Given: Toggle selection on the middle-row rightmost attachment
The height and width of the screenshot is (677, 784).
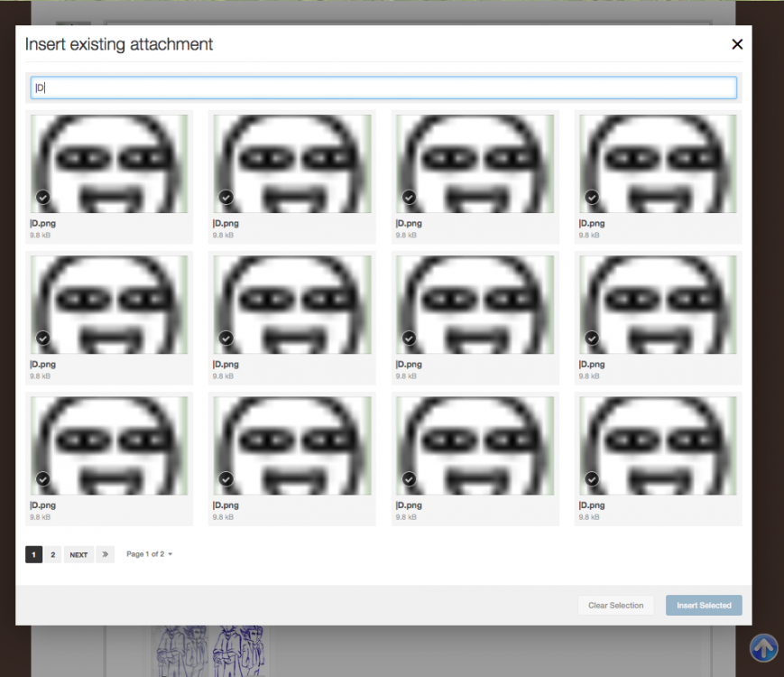Looking at the screenshot, I should pos(592,338).
